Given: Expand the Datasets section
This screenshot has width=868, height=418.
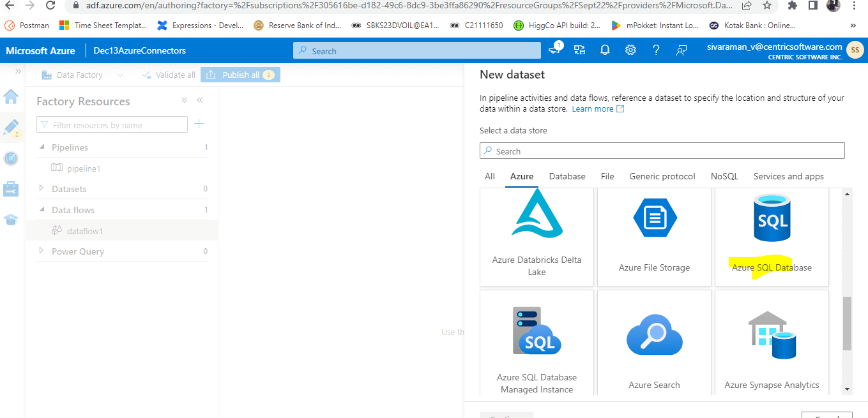Looking at the screenshot, I should (x=42, y=188).
